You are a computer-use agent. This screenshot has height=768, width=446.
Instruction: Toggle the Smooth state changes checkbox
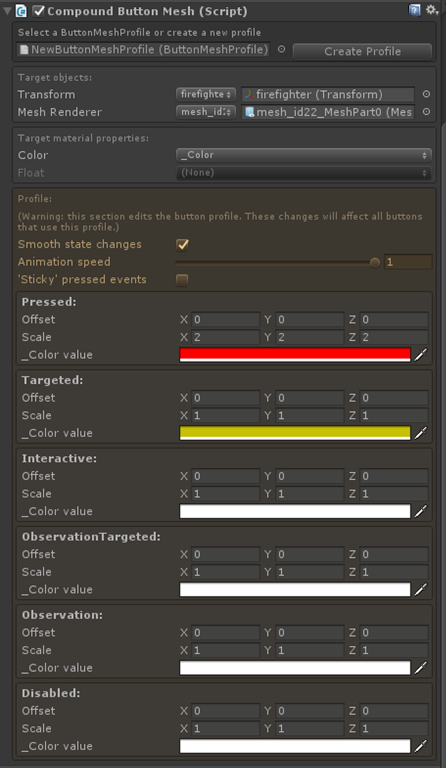(182, 244)
